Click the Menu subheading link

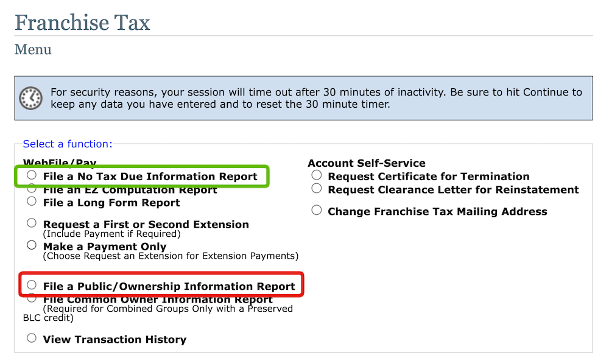(33, 49)
